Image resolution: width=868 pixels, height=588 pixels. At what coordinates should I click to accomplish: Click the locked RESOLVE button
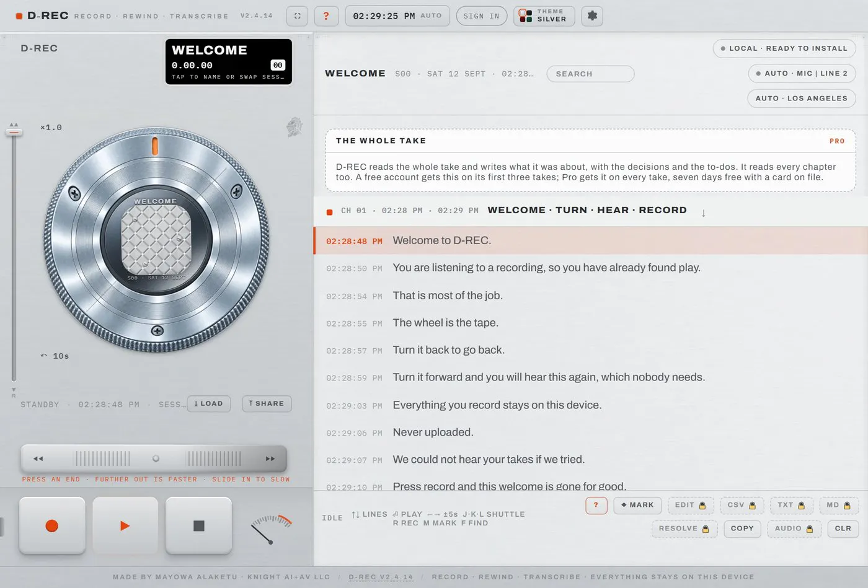(684, 529)
